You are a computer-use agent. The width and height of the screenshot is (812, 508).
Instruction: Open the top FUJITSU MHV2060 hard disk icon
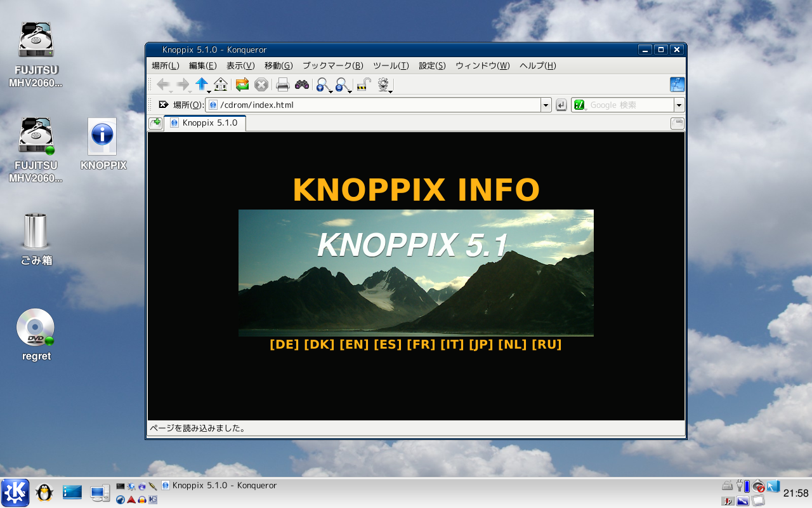(x=36, y=55)
